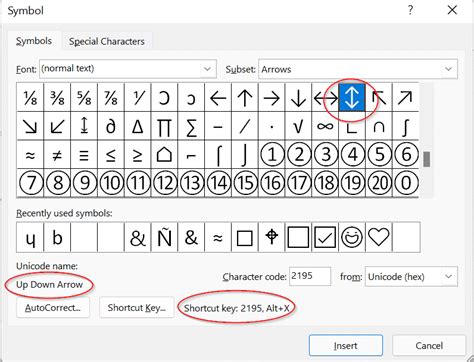The width and height of the screenshot is (474, 362).
Task: Click the Insert button
Action: pos(346,346)
